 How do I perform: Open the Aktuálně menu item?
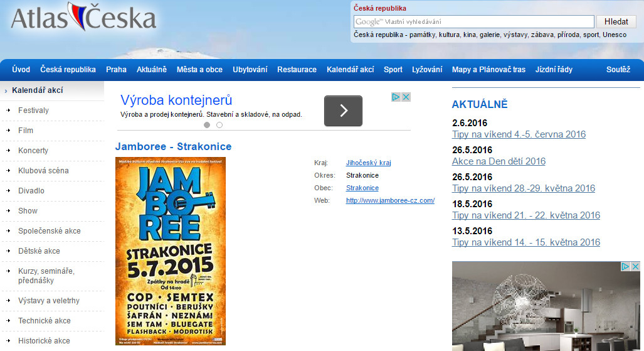coord(152,70)
